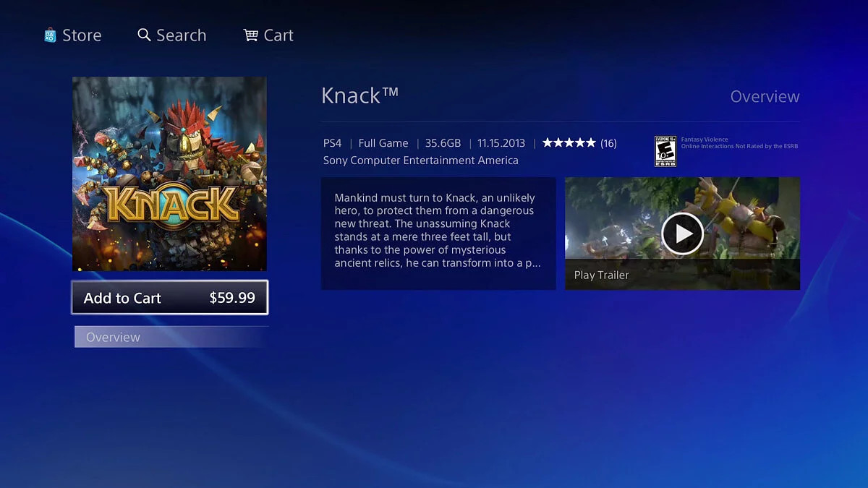The width and height of the screenshot is (868, 488).
Task: Click the Search magnifying glass icon
Action: pos(144,35)
